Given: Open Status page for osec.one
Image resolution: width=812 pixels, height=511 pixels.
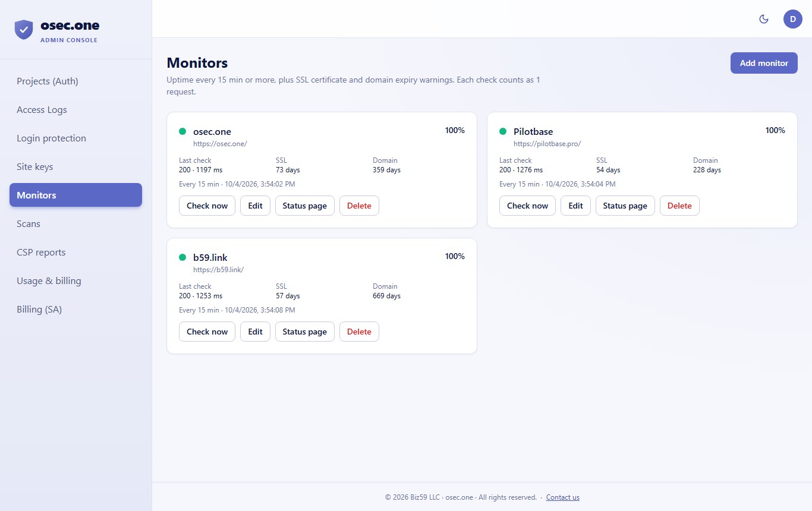Looking at the screenshot, I should pos(304,206).
